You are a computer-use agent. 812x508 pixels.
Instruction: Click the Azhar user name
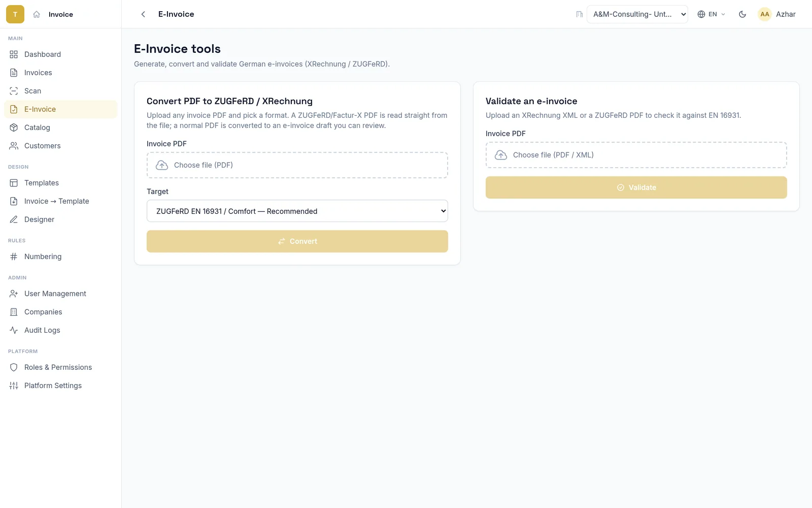[786, 14]
